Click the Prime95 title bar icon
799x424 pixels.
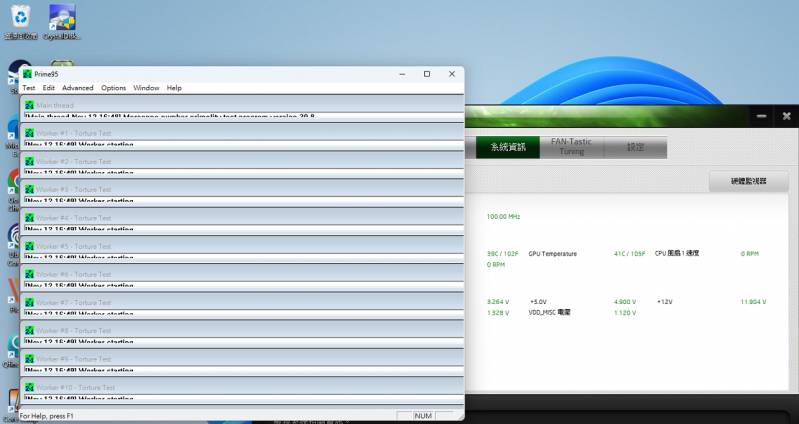(27, 74)
